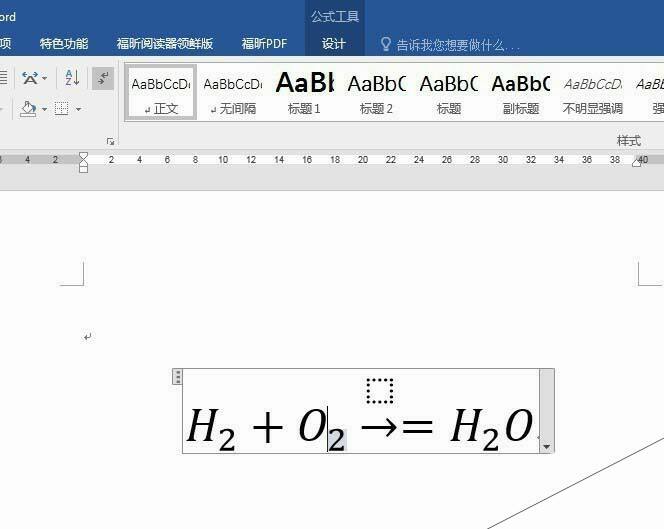Viewport: 664px width, 529px height.
Task: Open the 福昕阅读器领鲜版 tab
Action: [165, 44]
